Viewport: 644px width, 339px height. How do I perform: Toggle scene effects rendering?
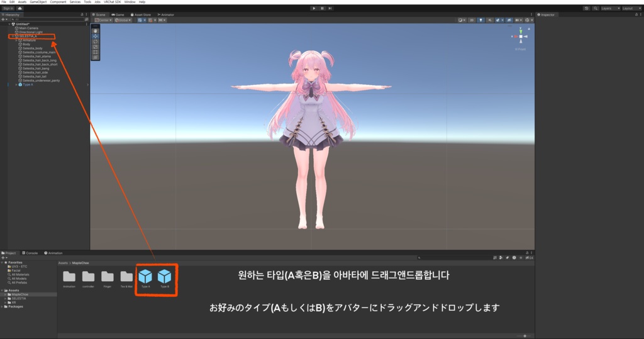click(x=498, y=19)
